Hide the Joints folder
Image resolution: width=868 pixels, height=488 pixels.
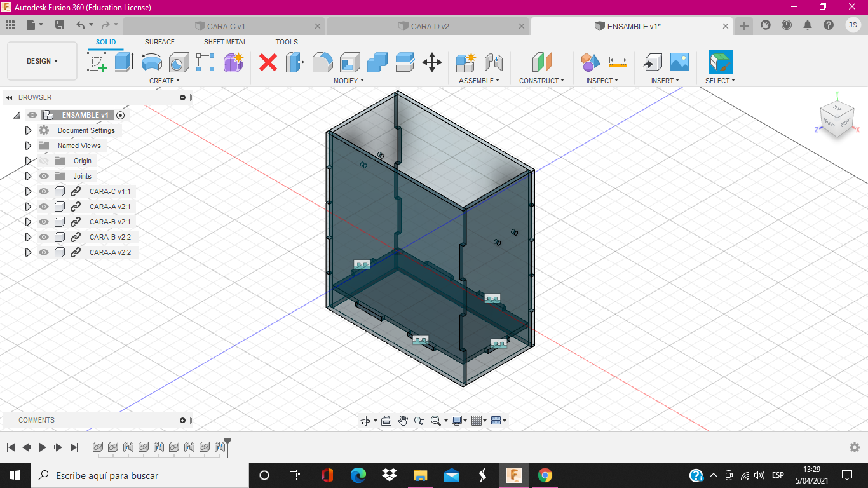pyautogui.click(x=44, y=176)
